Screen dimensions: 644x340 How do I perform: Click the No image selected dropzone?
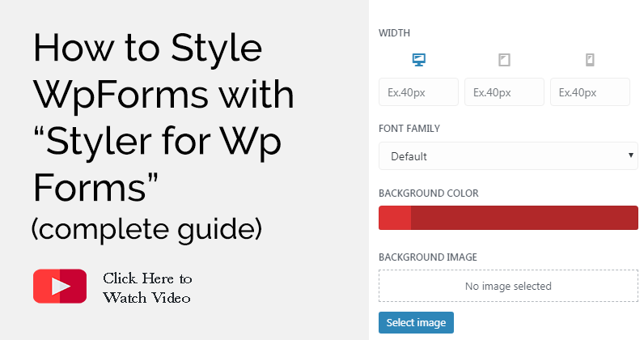pos(508,286)
